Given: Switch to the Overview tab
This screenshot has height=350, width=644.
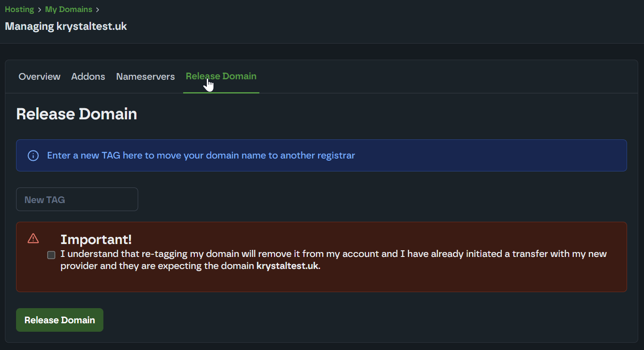Looking at the screenshot, I should pos(39,77).
